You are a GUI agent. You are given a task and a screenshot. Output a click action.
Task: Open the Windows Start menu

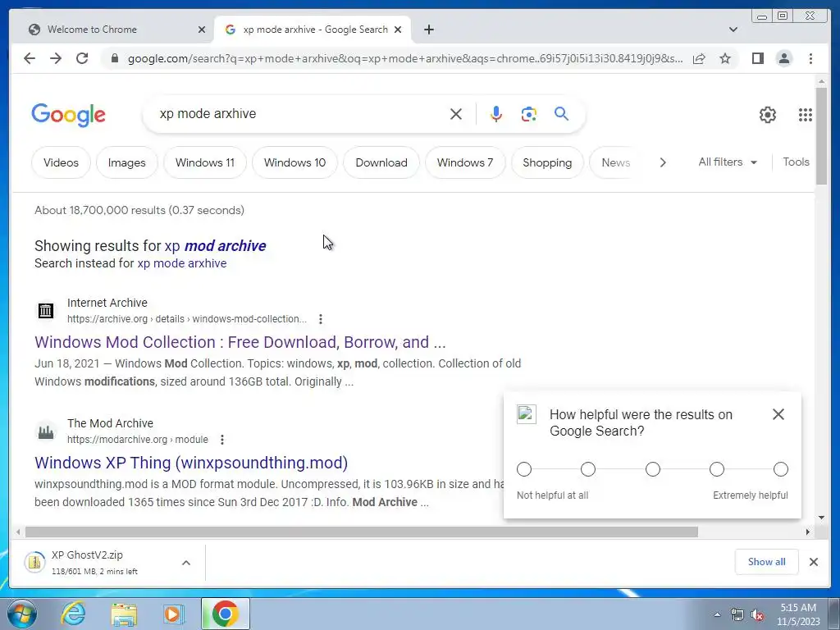point(22,614)
